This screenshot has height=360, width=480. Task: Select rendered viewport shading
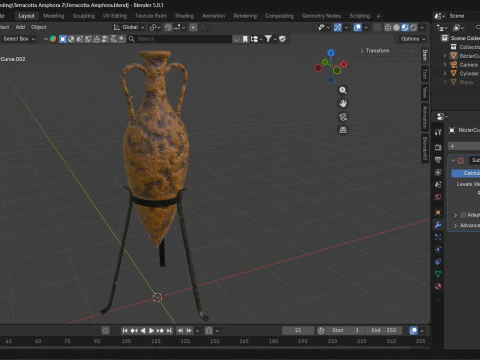414,27
